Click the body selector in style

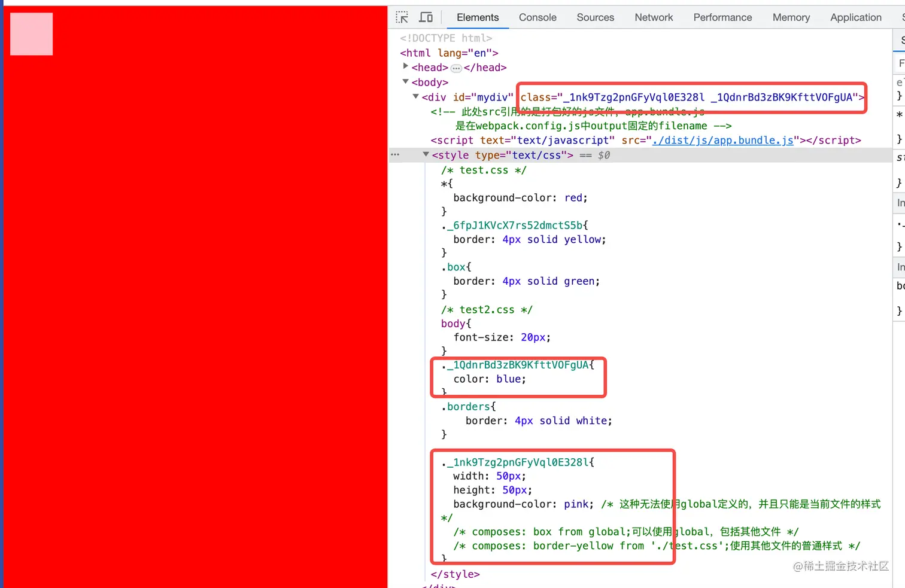pos(453,323)
